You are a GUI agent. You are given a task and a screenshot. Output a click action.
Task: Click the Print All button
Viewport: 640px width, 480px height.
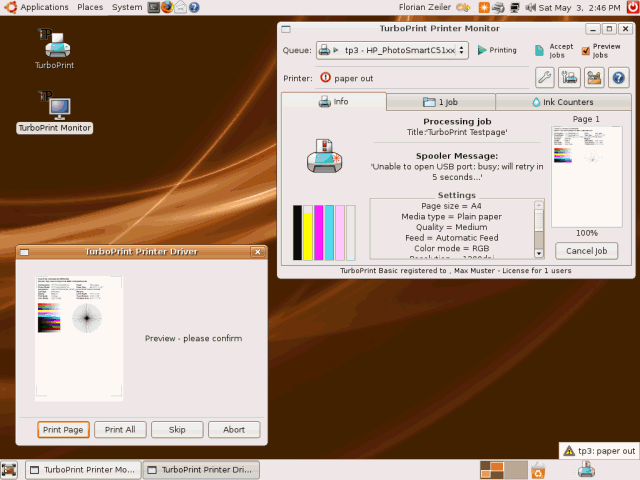[x=120, y=430]
